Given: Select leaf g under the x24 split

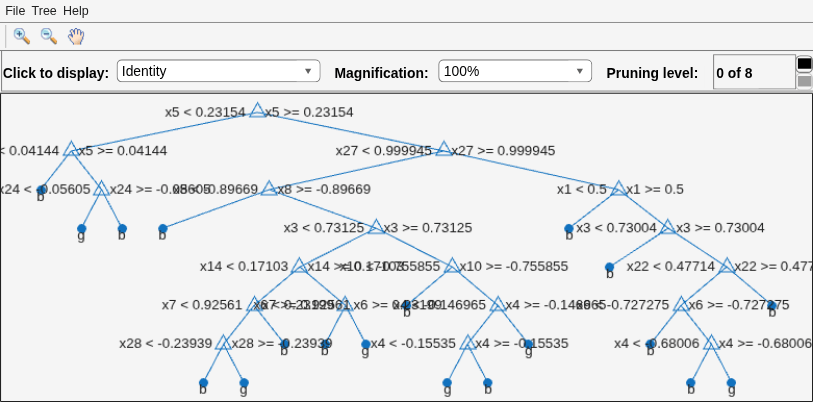Looking at the screenshot, I should point(81,229).
